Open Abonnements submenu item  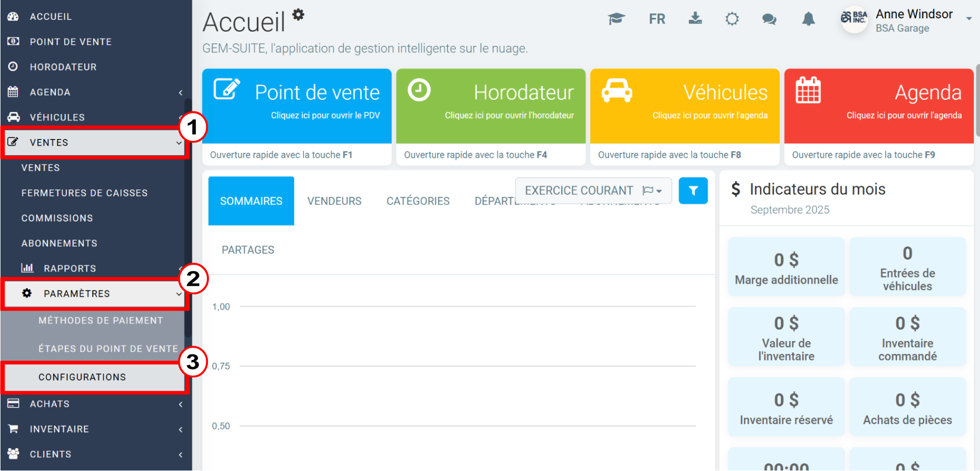click(x=59, y=243)
